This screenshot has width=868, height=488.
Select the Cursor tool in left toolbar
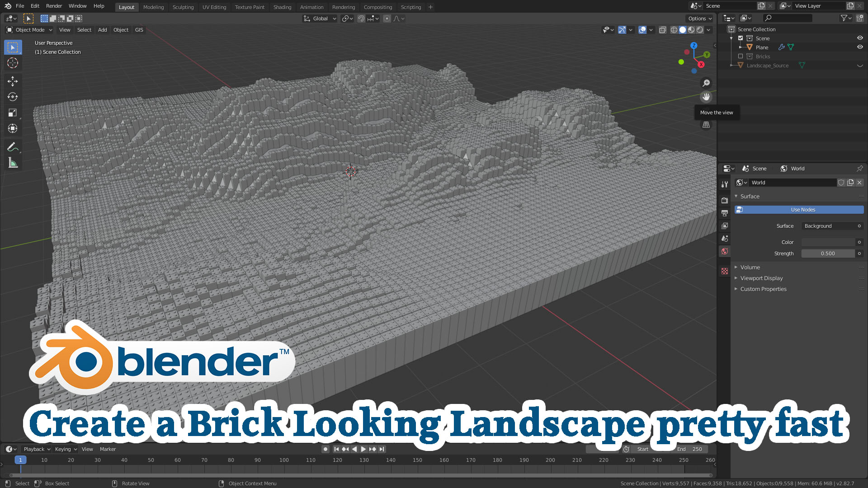(13, 63)
